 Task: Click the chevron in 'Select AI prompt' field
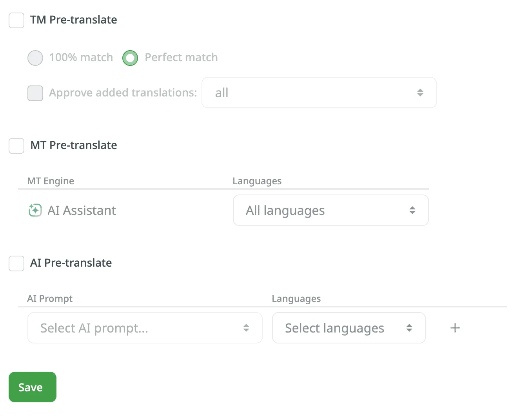coord(246,328)
